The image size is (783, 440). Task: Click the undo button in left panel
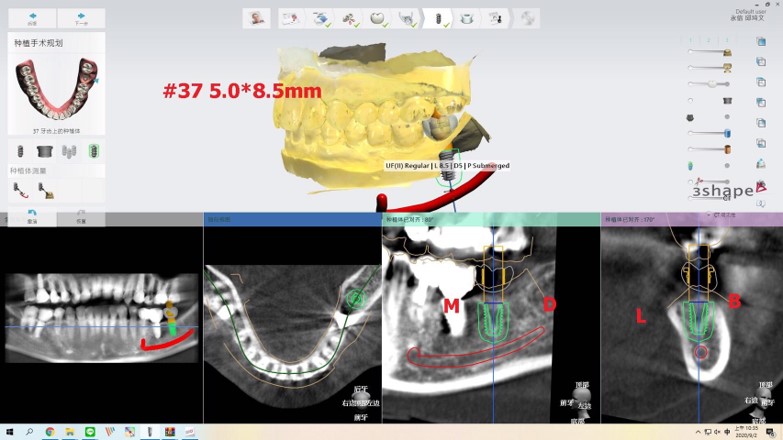pos(32,216)
